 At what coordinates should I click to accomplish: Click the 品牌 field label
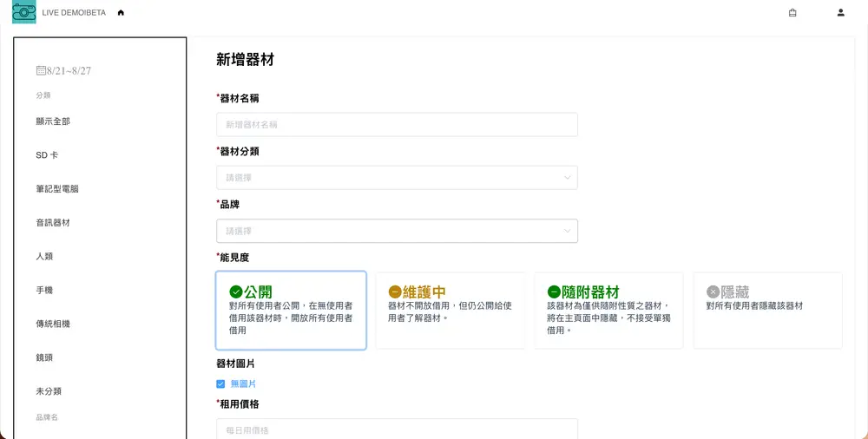pos(230,205)
